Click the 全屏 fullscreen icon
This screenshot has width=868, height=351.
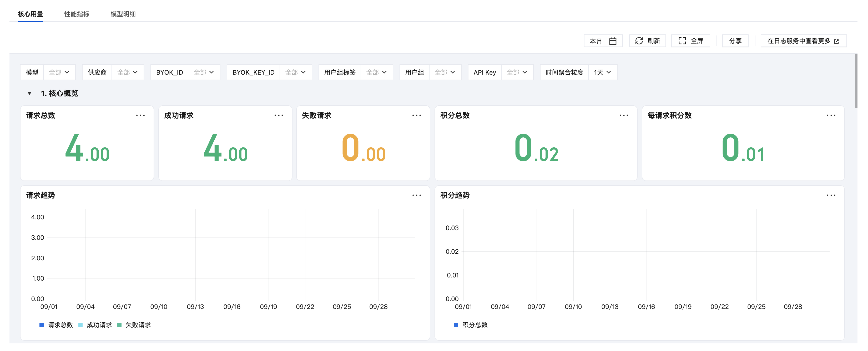tap(682, 41)
